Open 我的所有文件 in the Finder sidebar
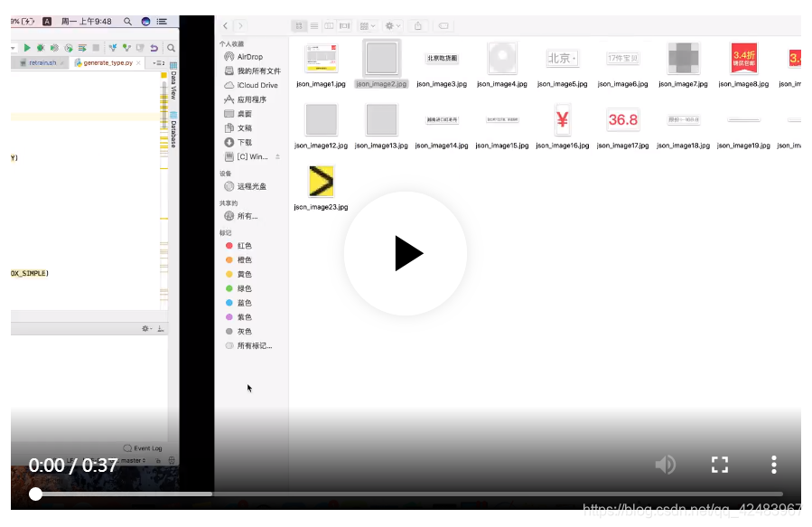The width and height of the screenshot is (812, 527). pos(253,71)
